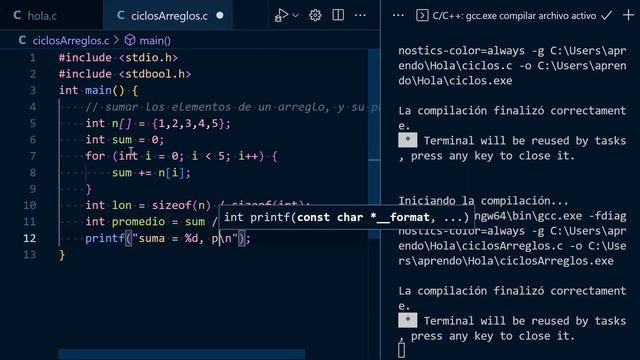Run the C file with the debug play icon
This screenshot has height=360, width=640.
281,16
